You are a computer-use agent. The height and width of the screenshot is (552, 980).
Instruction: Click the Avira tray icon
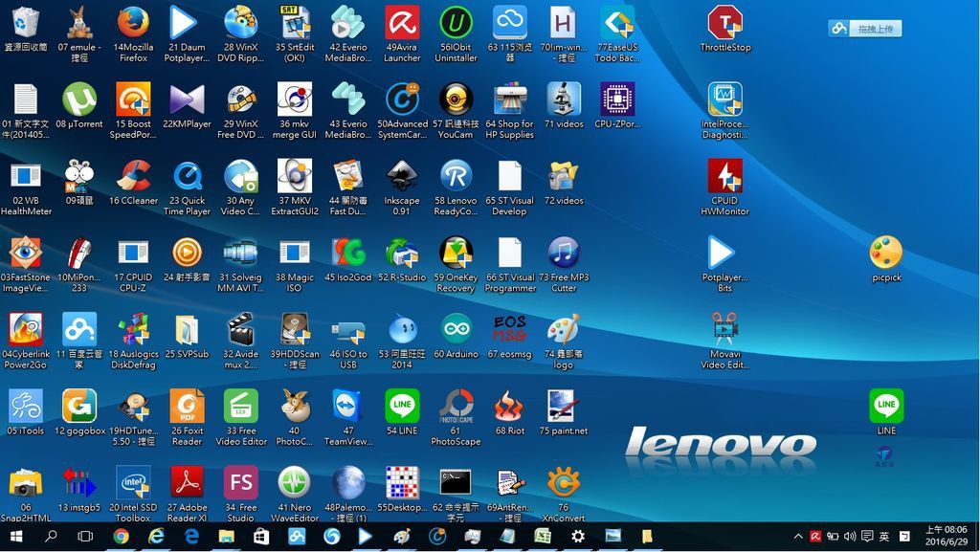(x=815, y=537)
